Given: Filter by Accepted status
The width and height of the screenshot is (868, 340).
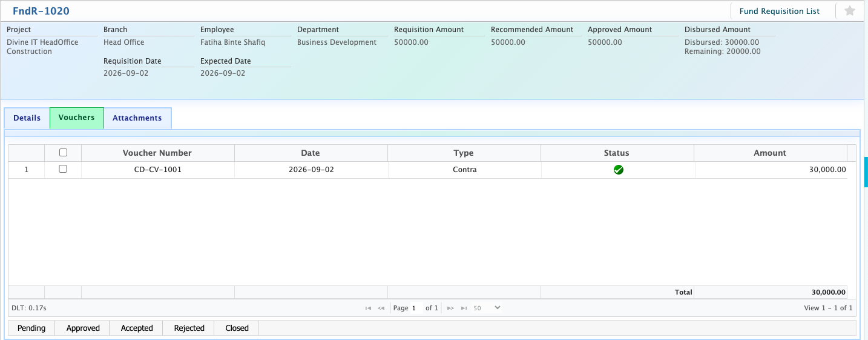Looking at the screenshot, I should pyautogui.click(x=137, y=328).
